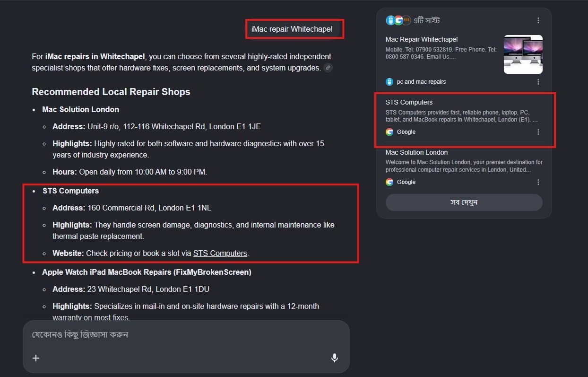588x377 pixels.
Task: Open three-dot options on the STS Computers source card
Action: coord(538,132)
